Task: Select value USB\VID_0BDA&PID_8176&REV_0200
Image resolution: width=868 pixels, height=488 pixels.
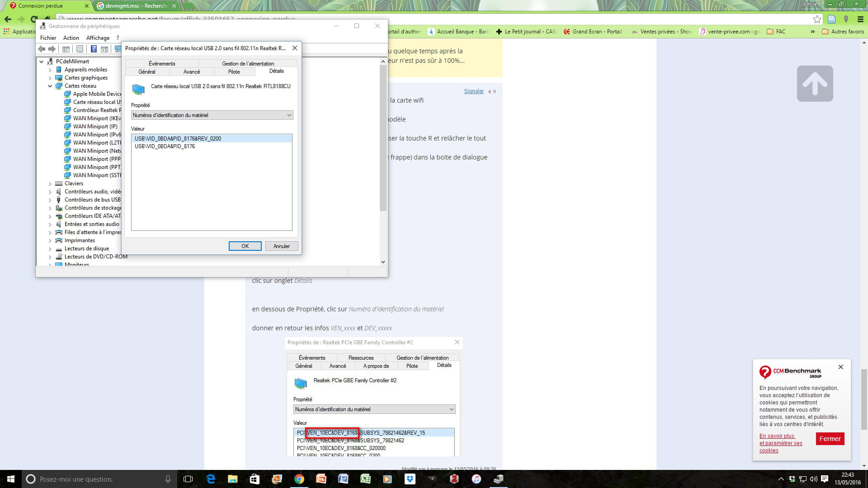Action: point(212,139)
